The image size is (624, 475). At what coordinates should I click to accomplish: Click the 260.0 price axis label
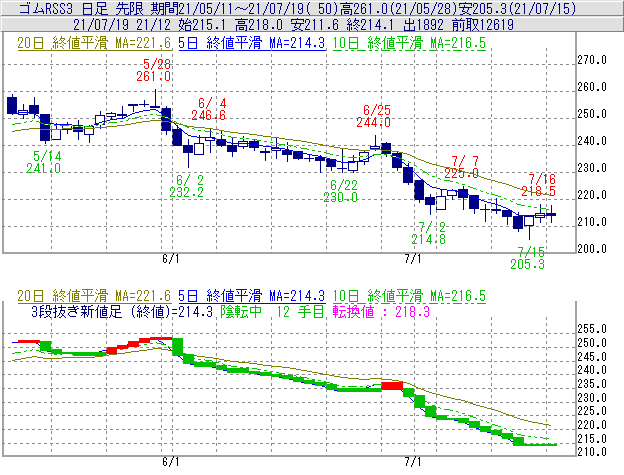(592, 87)
